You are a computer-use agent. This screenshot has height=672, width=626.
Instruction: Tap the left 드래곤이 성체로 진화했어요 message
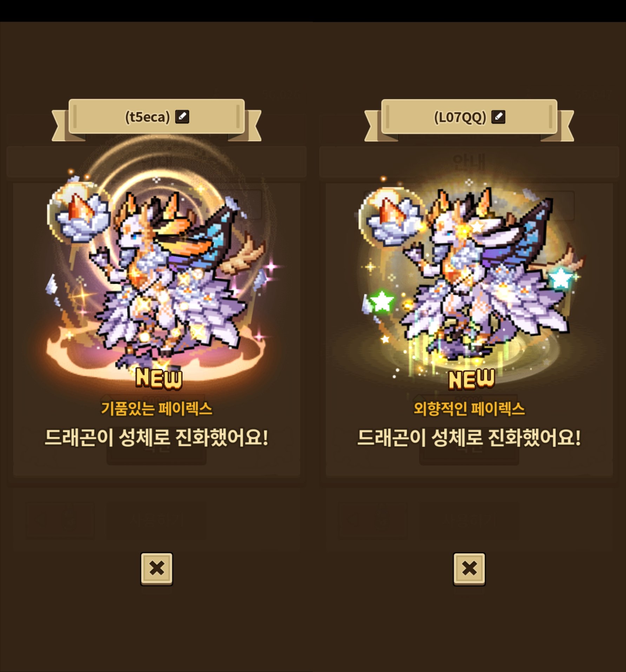coord(157,438)
